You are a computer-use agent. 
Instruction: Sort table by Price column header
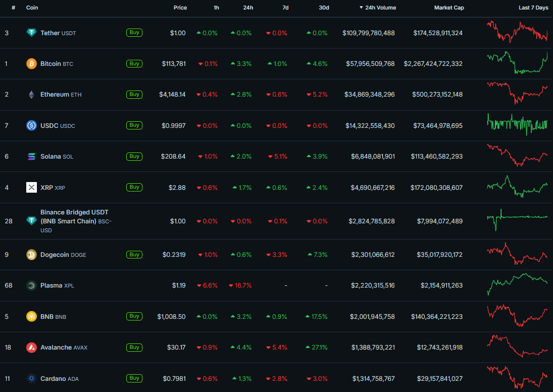pos(180,8)
